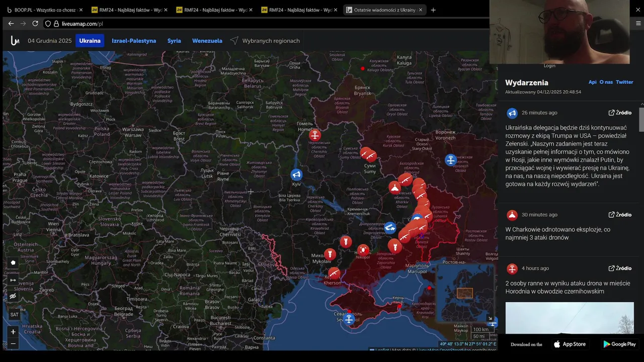This screenshot has height=362, width=644.
Task: Close the Ostatnie wiadomości browser tab
Action: (x=421, y=10)
